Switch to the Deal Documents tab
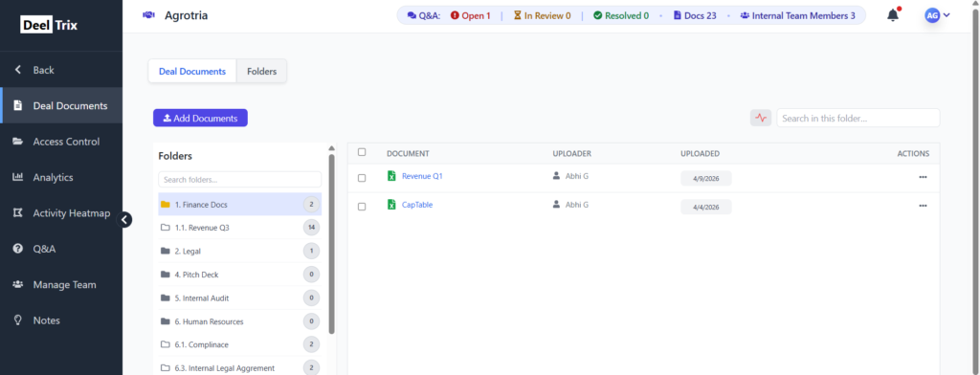Screen dimensions: 980x375 point(192,71)
